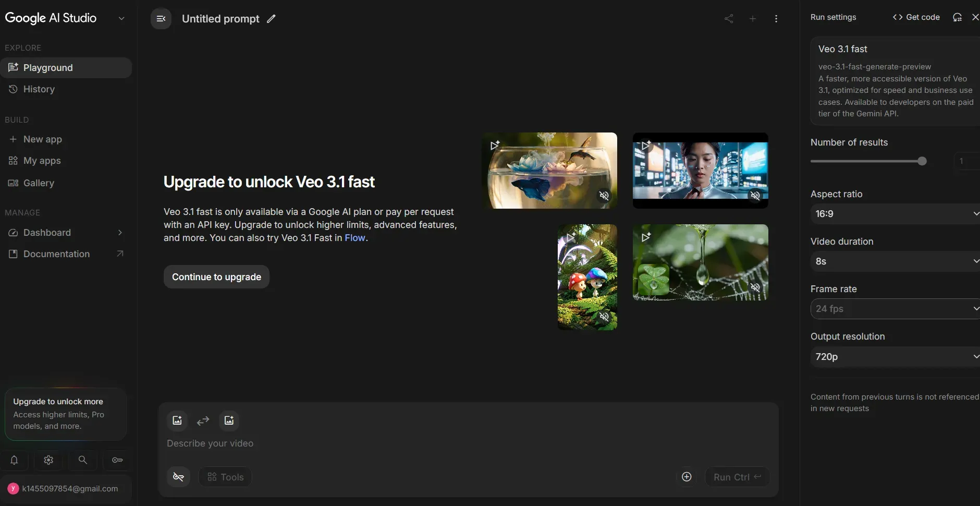Open the Gallery section
980x506 pixels.
click(66, 183)
